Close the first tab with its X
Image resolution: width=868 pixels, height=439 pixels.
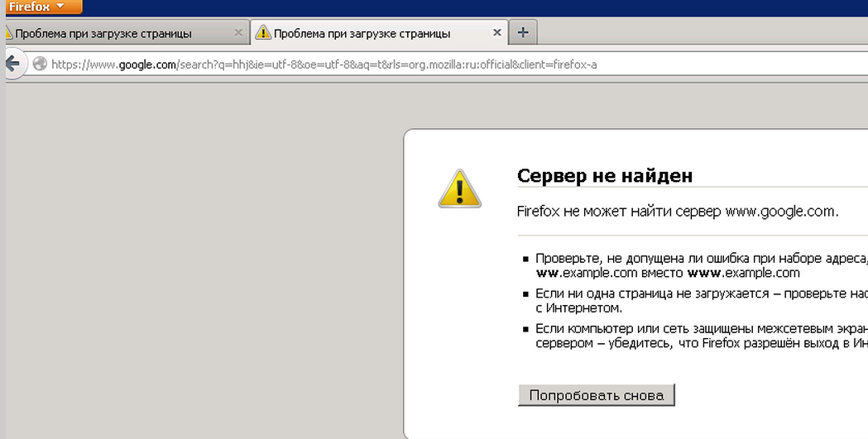(x=238, y=32)
